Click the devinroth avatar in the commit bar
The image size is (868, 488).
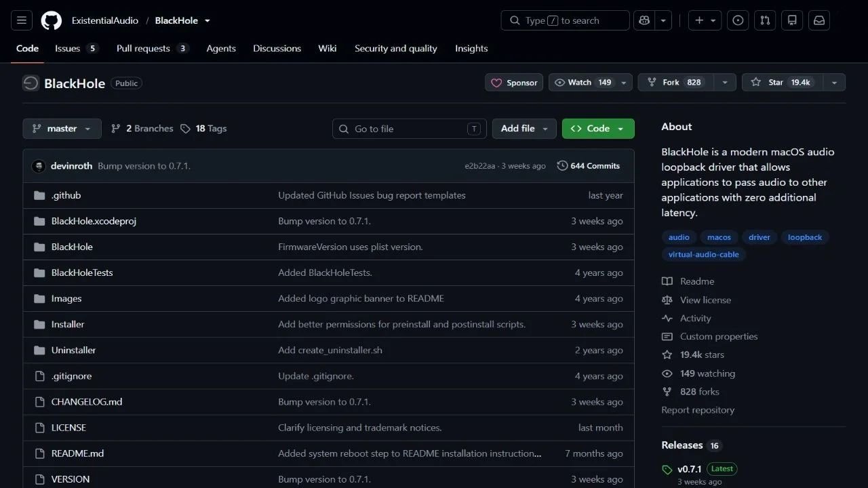coord(39,166)
